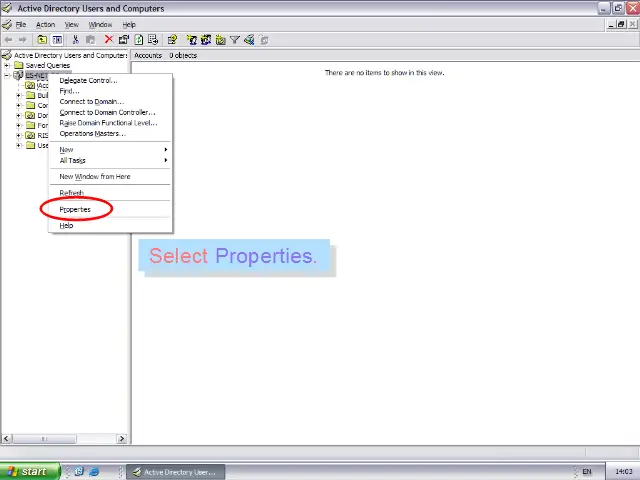The height and width of the screenshot is (480, 640).
Task: Select the domain node computer icon
Action: (x=18, y=75)
